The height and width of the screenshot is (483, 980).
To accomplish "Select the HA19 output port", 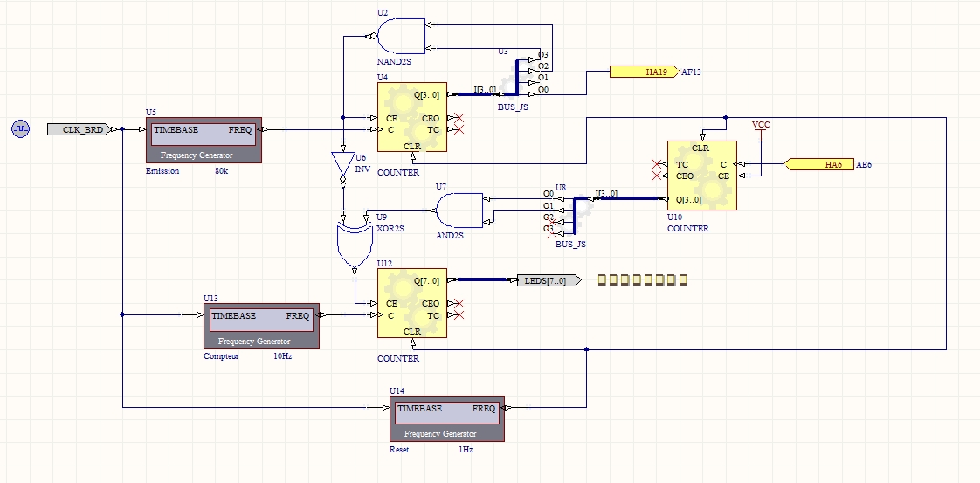I will point(643,72).
